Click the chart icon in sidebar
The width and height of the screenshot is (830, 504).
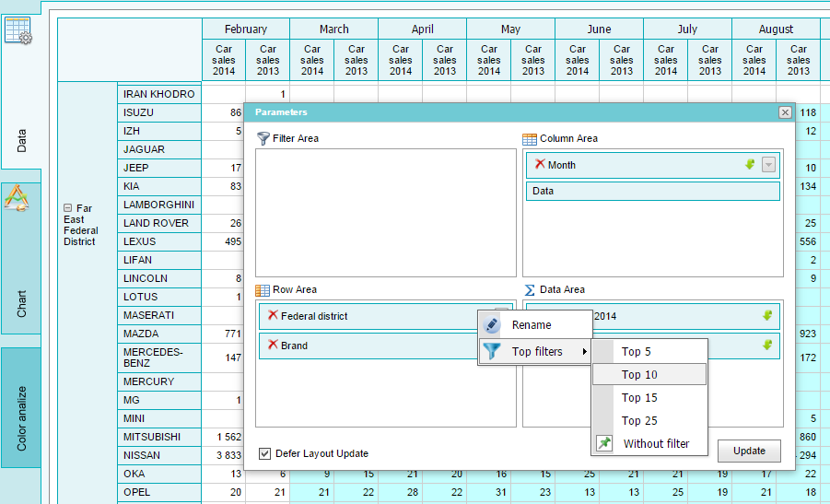(x=17, y=198)
